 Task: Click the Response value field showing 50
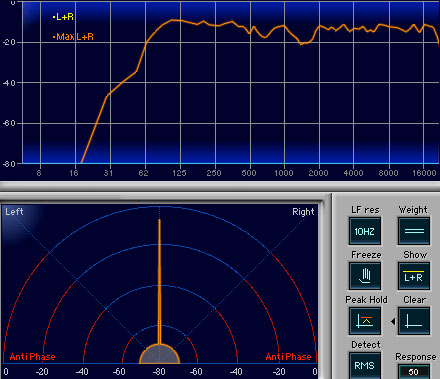pos(414,372)
